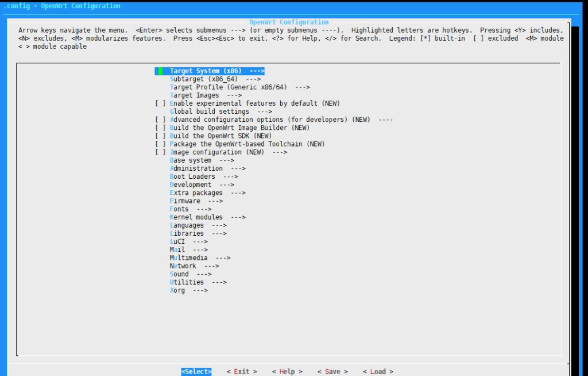Open the Target Images submenu
This screenshot has width=588, height=376.
coord(206,95)
